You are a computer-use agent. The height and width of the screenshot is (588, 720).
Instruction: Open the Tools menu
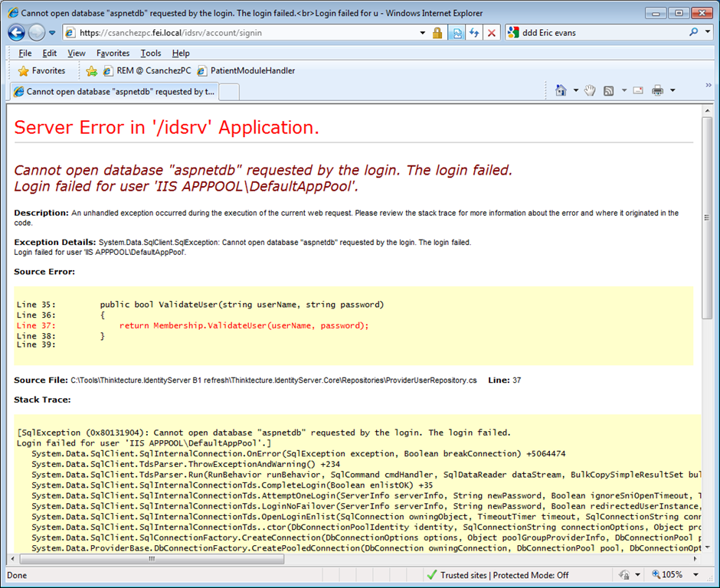pyautogui.click(x=151, y=54)
